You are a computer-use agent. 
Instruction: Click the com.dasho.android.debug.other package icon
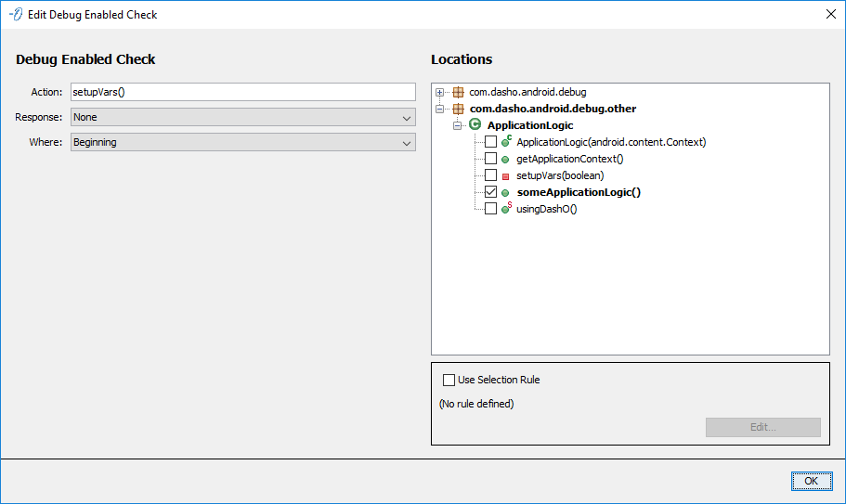coord(458,109)
